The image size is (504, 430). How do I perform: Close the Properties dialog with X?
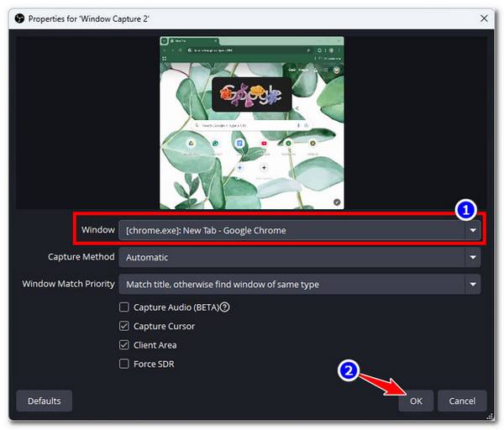pos(484,18)
